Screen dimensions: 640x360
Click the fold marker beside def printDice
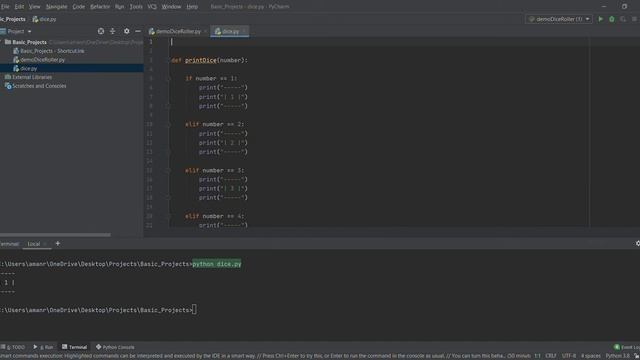(168, 60)
